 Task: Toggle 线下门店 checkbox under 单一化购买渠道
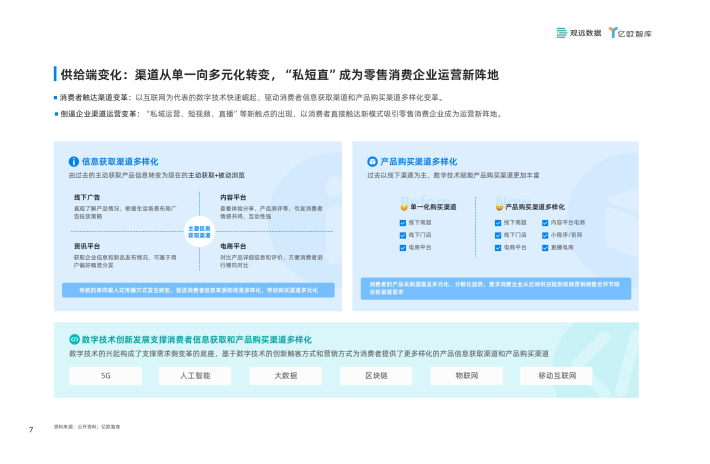(403, 235)
